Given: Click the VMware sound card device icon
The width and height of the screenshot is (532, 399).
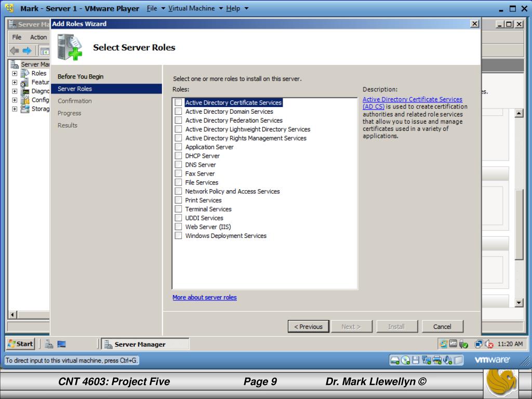Looking at the screenshot, I should click(447, 360).
